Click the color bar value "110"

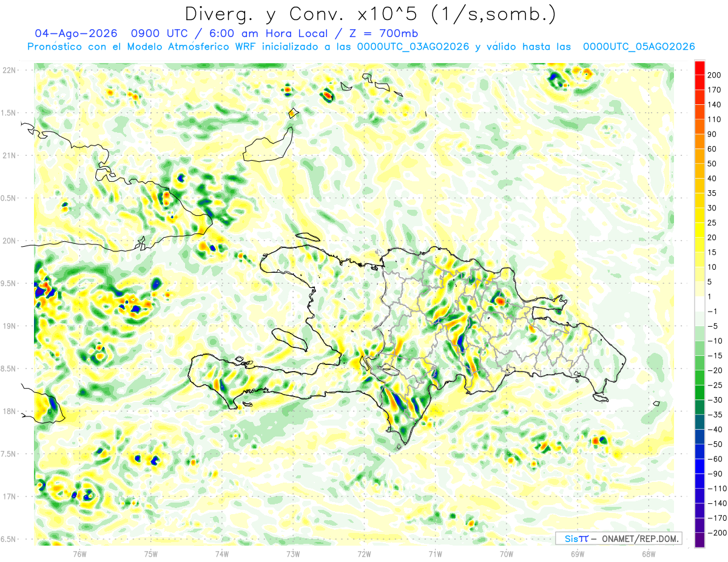pos(715,119)
